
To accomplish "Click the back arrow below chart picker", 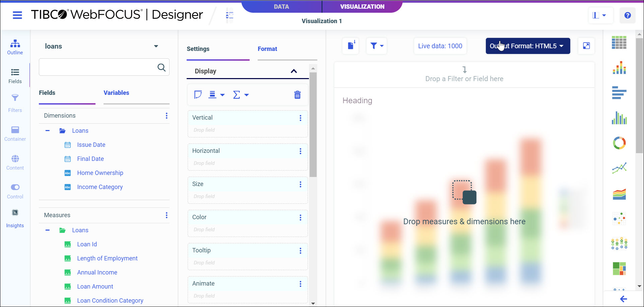I will (623, 299).
